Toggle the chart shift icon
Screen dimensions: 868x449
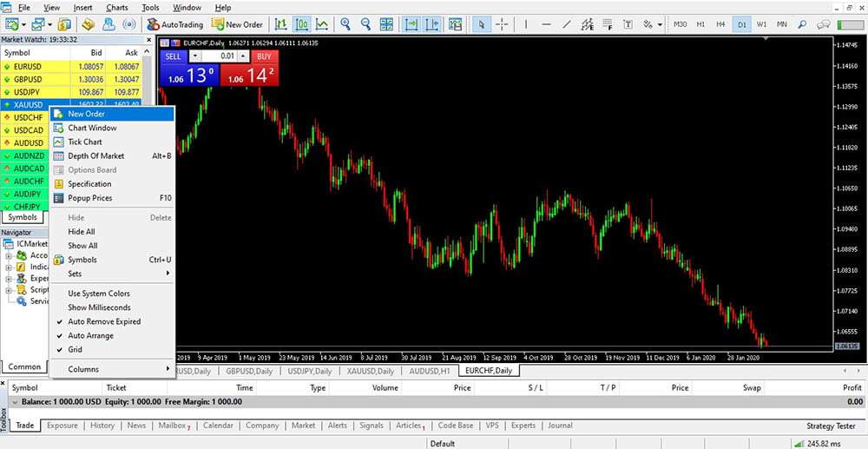[431, 24]
